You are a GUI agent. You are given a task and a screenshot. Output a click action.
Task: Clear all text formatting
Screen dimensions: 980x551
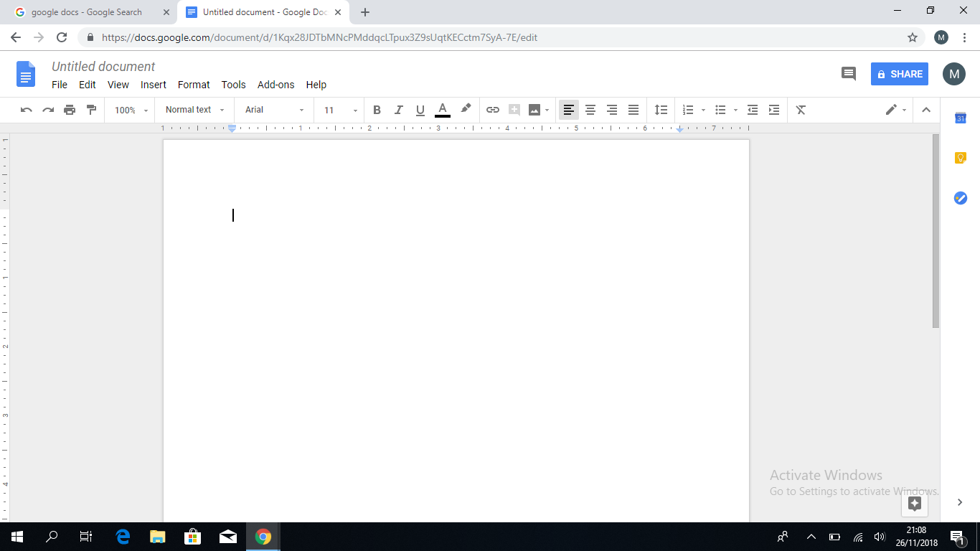point(801,110)
